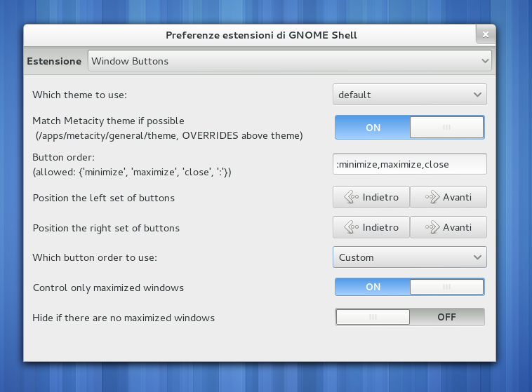The height and width of the screenshot is (392, 532).
Task: Toggle 'Control only maximized windows' switch
Action: coord(409,287)
